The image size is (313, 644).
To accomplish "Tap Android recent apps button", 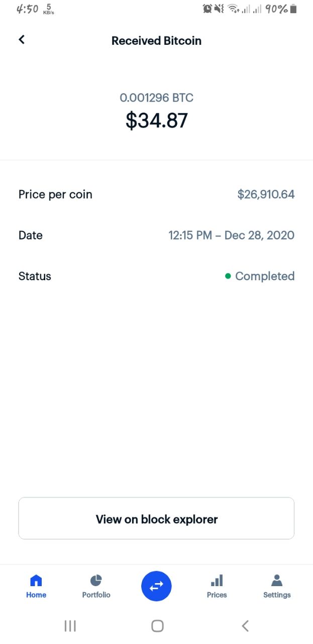I will point(70,626).
